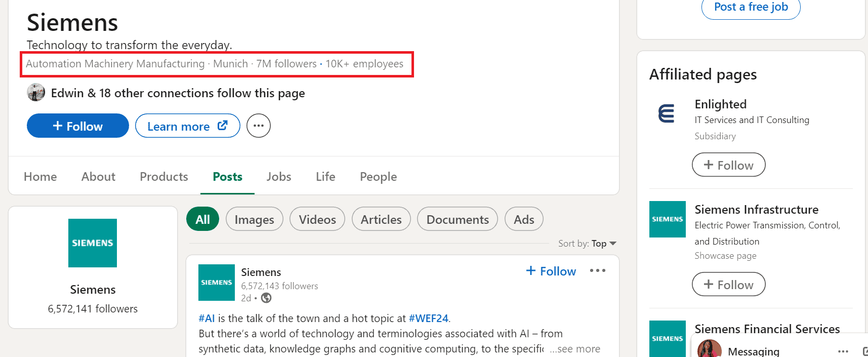Open the Siemens Financial Services page
Image resolution: width=868 pixels, height=357 pixels.
click(767, 329)
